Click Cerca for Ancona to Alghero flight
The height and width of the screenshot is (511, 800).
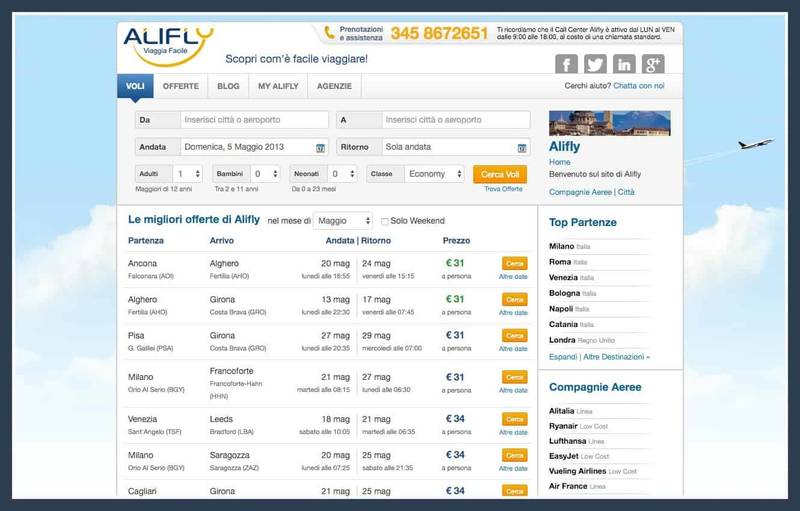(x=514, y=263)
